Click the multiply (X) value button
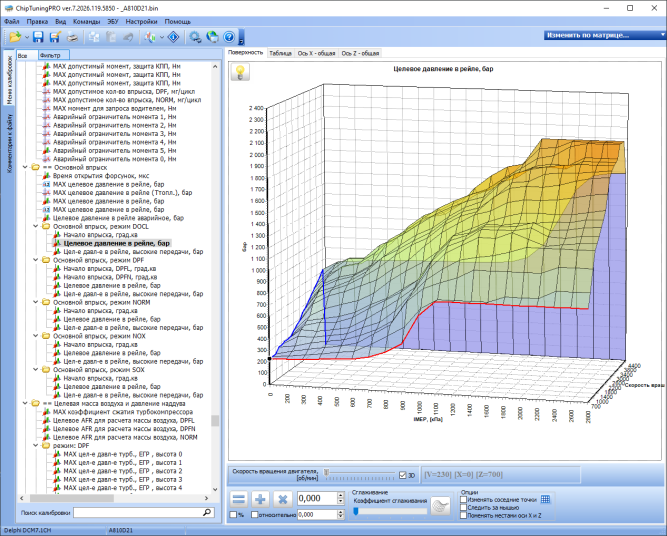 (282, 499)
